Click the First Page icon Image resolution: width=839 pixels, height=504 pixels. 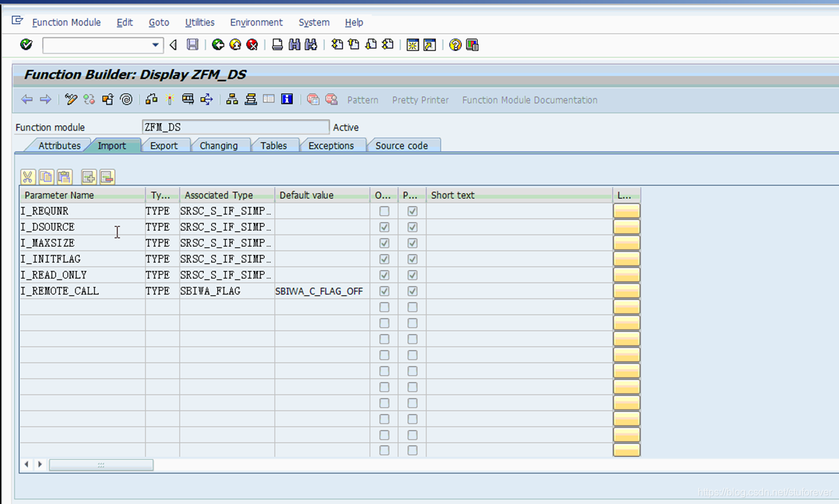[337, 44]
